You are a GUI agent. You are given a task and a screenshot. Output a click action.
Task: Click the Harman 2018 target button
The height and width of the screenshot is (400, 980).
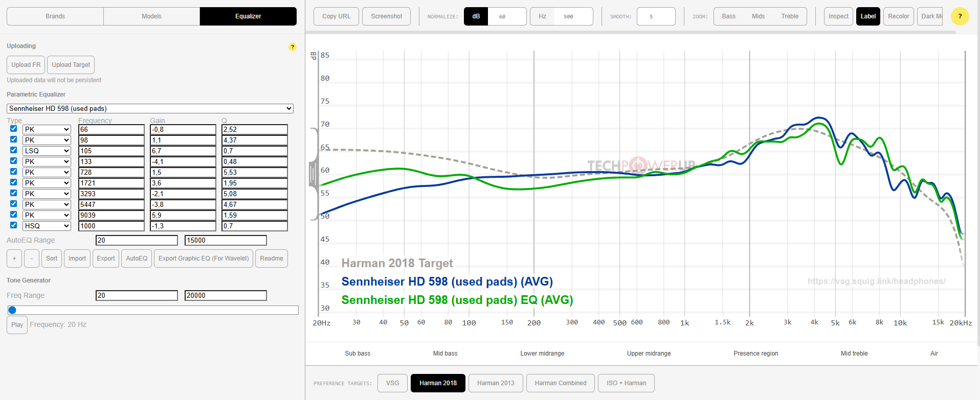click(x=438, y=383)
